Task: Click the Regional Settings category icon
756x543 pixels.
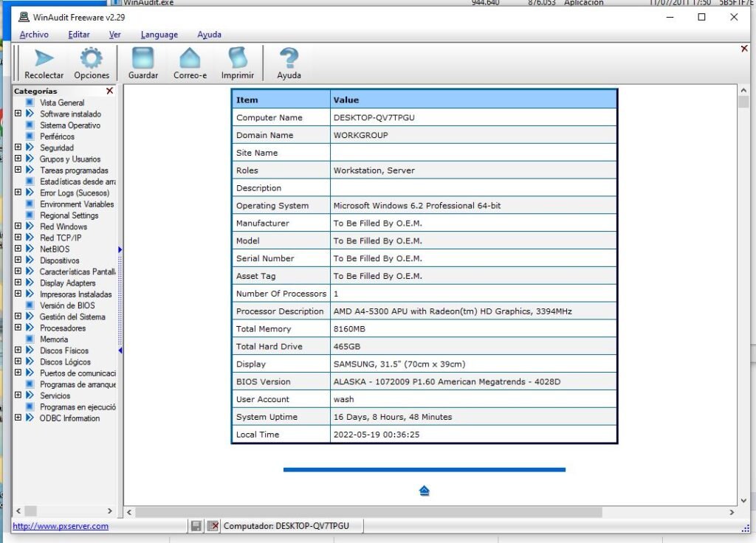Action: 30,215
